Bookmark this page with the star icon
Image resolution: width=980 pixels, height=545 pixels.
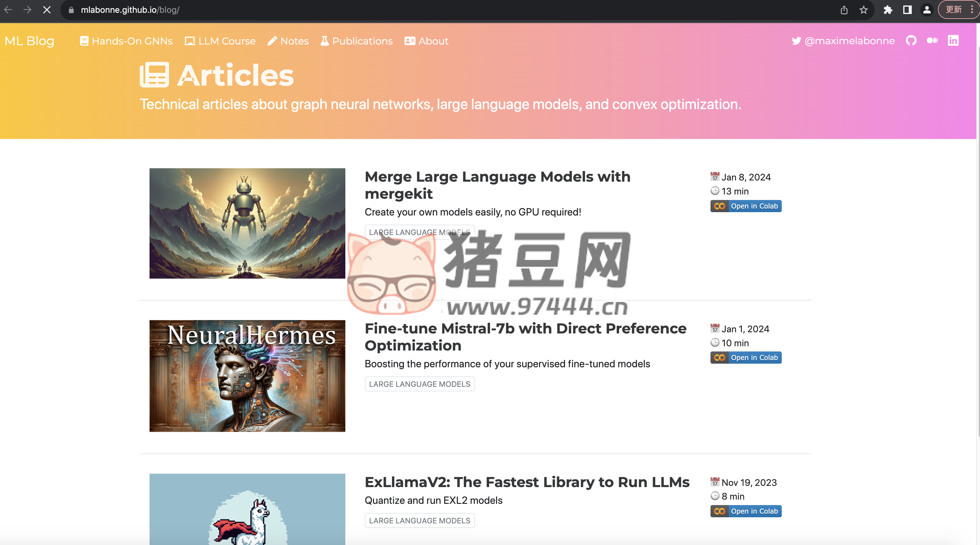[864, 10]
